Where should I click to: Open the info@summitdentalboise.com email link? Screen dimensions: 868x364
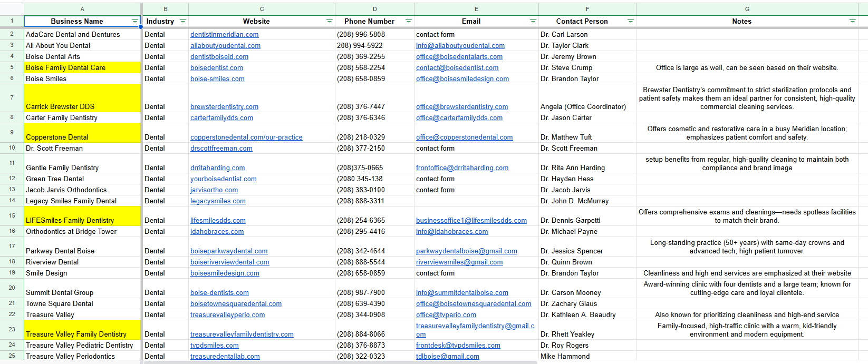coord(462,293)
